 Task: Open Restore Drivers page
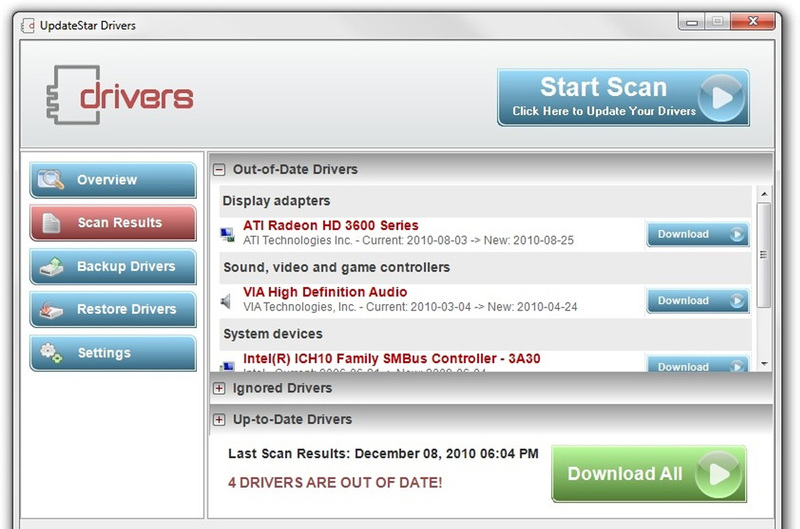tap(113, 309)
